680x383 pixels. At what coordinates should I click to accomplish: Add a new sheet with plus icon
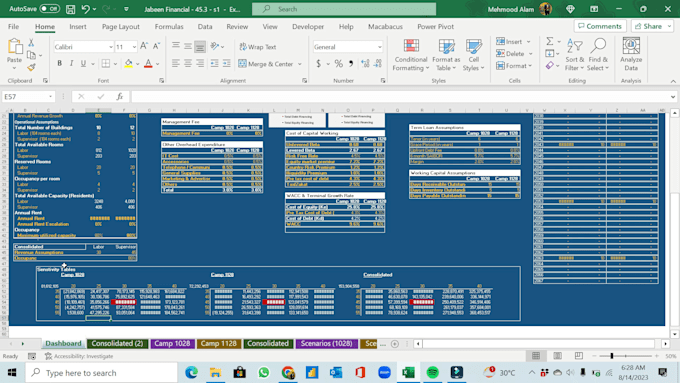[395, 344]
